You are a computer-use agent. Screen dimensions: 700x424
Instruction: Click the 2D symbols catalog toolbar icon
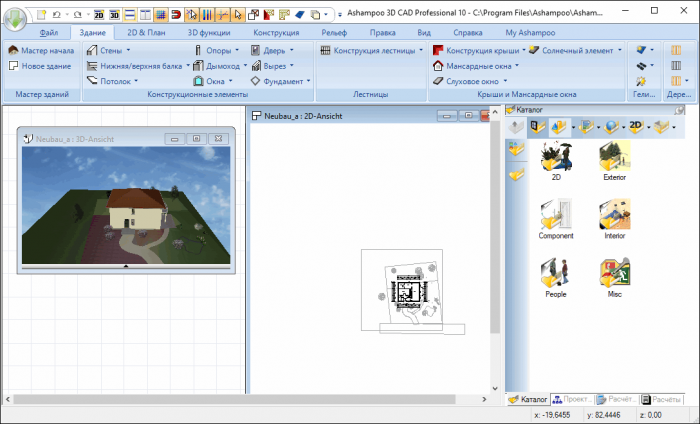point(635,127)
